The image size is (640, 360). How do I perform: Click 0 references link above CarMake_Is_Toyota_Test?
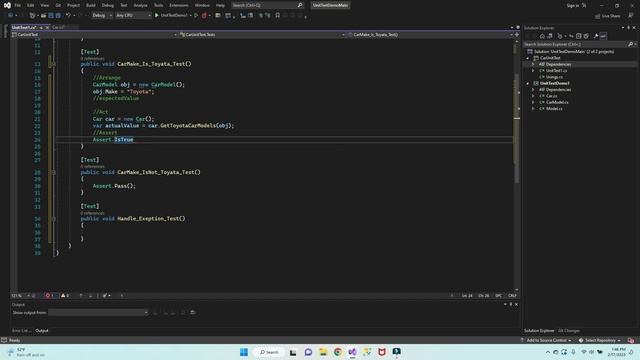[93, 58]
